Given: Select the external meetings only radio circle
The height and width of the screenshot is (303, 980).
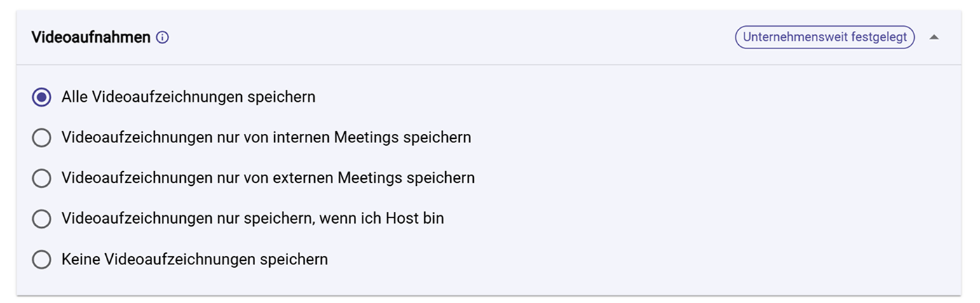Looking at the screenshot, I should click(x=42, y=179).
